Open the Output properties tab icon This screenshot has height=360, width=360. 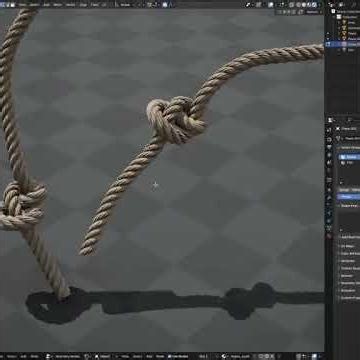(x=329, y=147)
